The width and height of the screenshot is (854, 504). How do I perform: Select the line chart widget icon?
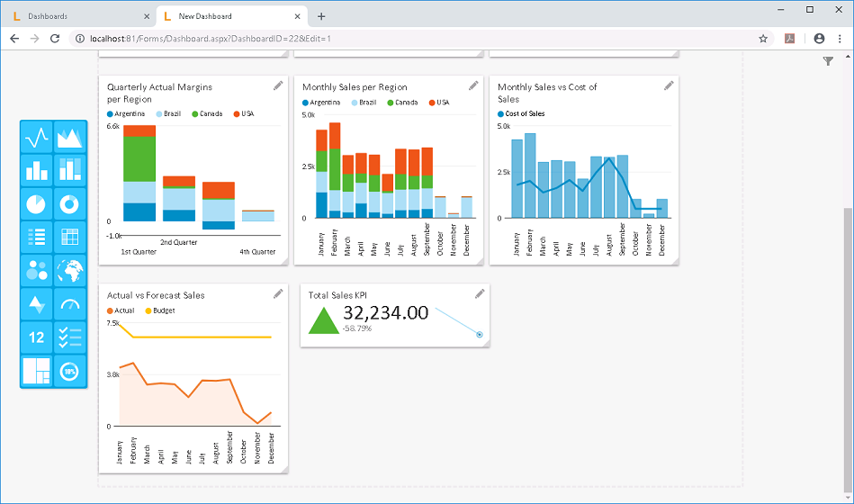(37, 138)
